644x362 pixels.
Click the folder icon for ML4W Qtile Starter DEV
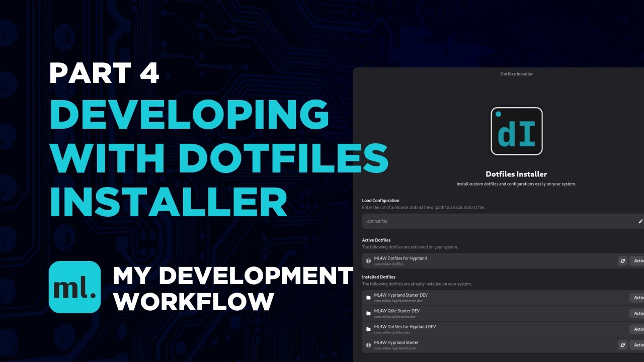point(368,314)
